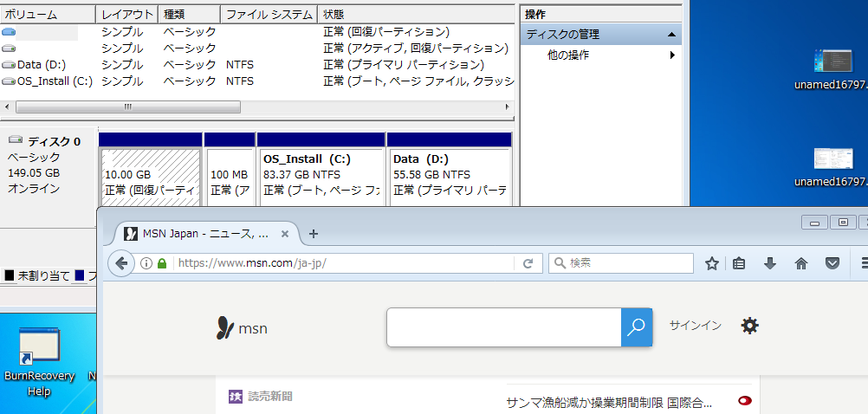Bookmark this page with the star icon
This screenshot has height=414, width=868.
[711, 263]
